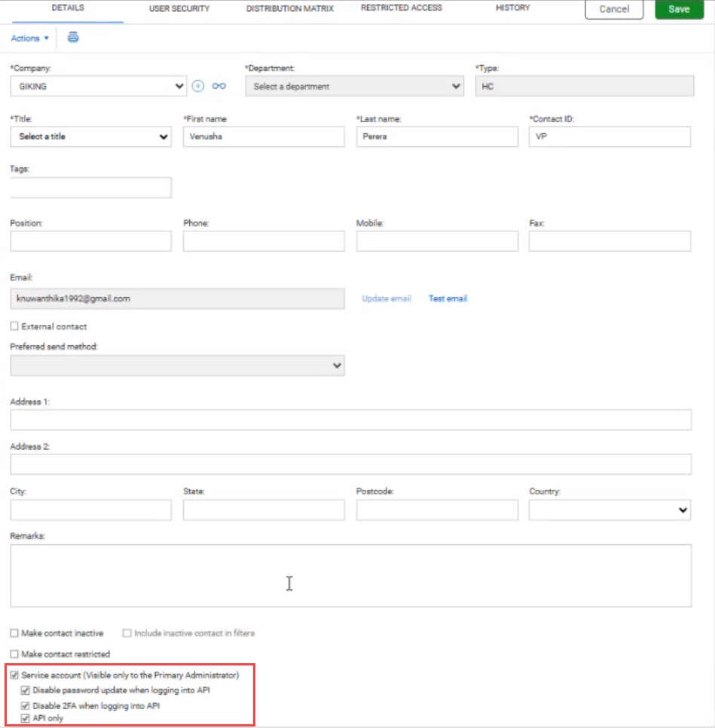Tick the External contact checkbox
This screenshot has height=728, width=715.
click(x=14, y=326)
